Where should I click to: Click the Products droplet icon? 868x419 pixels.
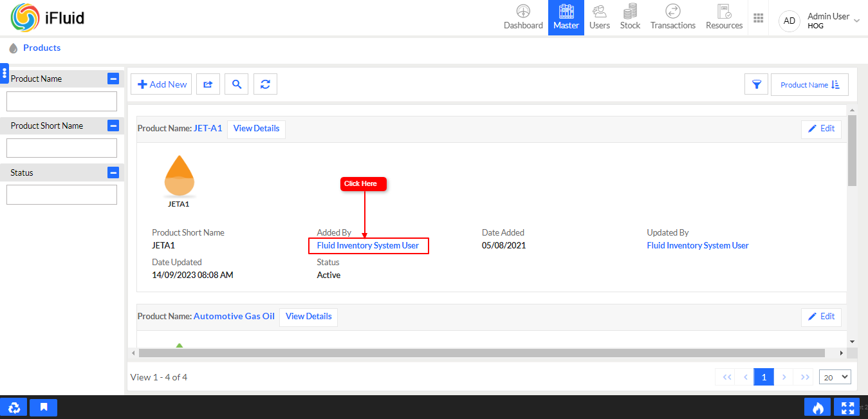14,48
